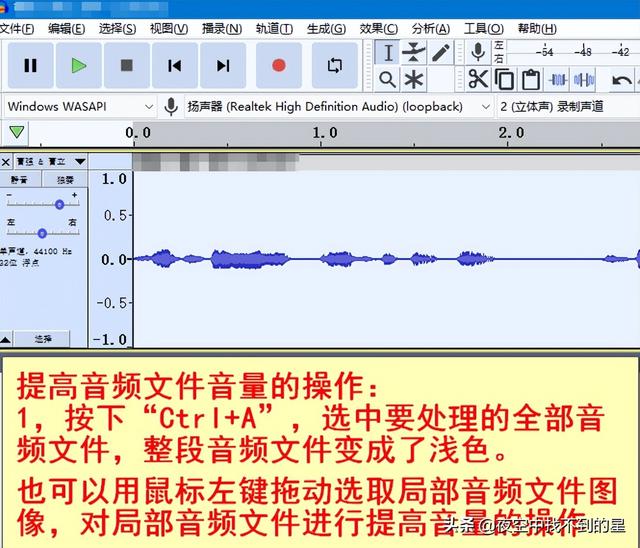Close the audio track with X
Viewport: 640px width, 548px height.
point(6,162)
